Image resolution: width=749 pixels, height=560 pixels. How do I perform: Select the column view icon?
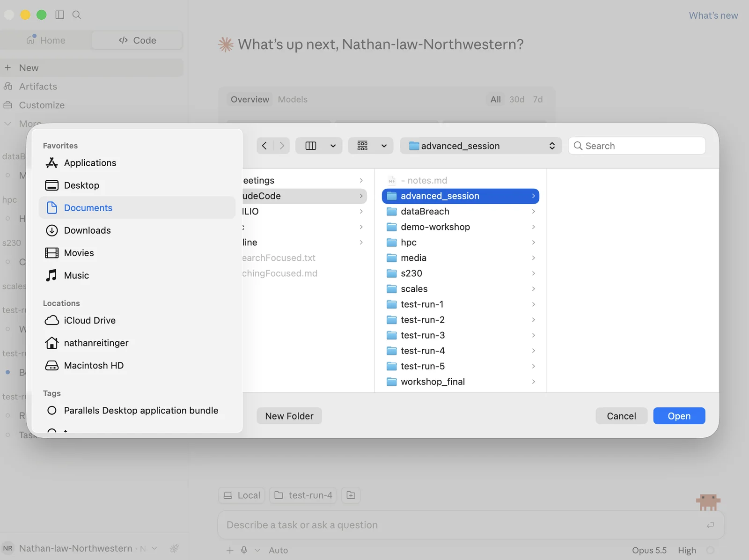311,146
